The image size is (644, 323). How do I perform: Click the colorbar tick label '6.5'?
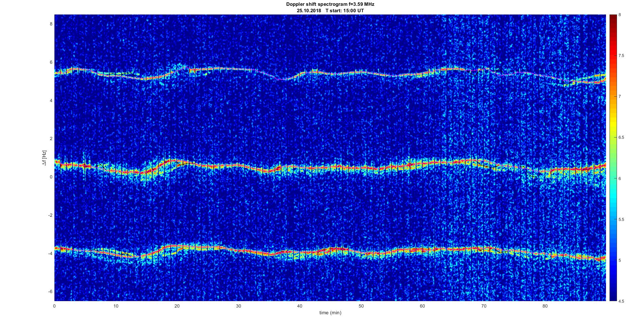pos(621,138)
